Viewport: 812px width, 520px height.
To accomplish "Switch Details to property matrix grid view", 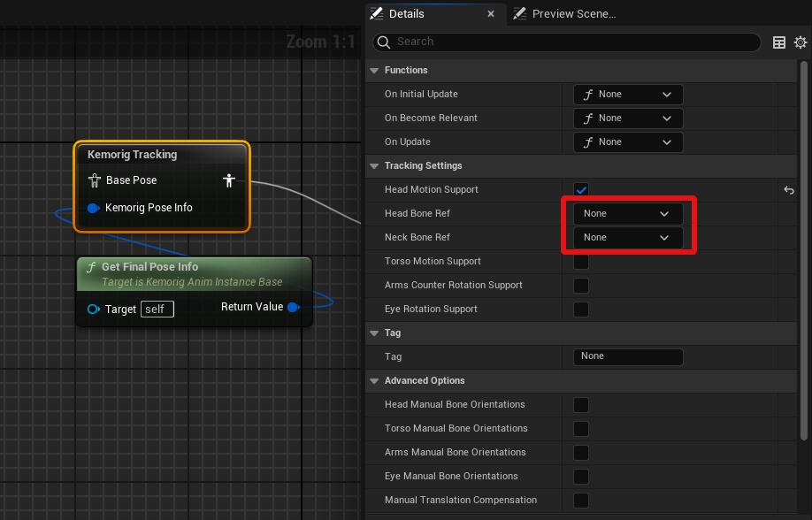I will click(x=779, y=42).
